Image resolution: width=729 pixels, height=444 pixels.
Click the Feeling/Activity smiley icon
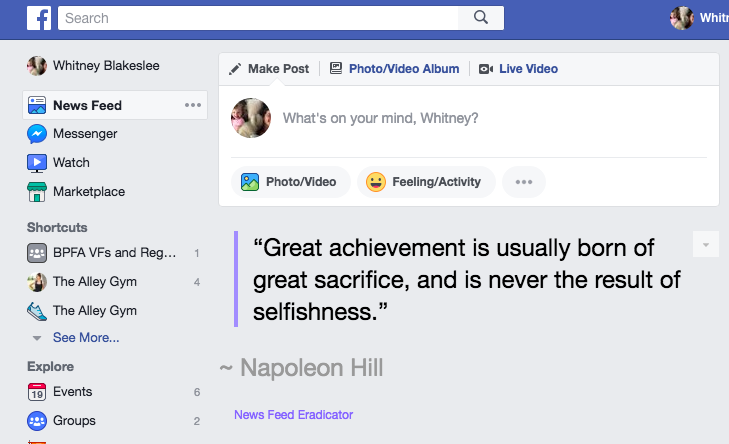pyautogui.click(x=376, y=182)
